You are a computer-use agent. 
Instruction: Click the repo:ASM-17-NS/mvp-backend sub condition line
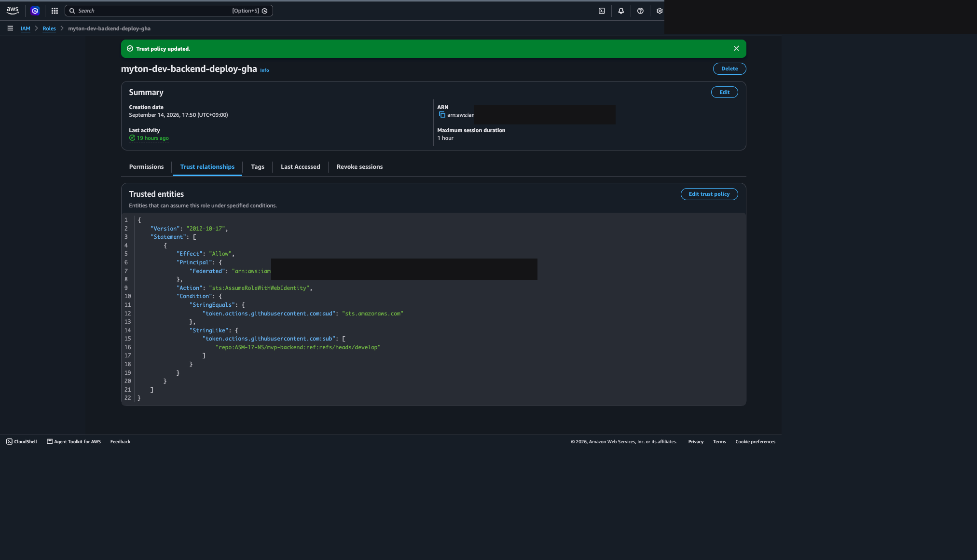coord(298,347)
